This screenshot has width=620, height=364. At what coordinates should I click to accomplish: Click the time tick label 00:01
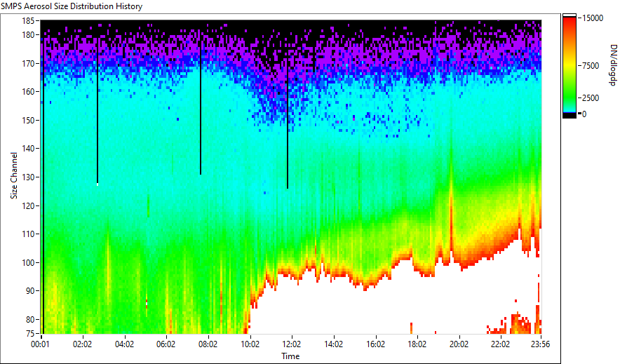(x=41, y=344)
